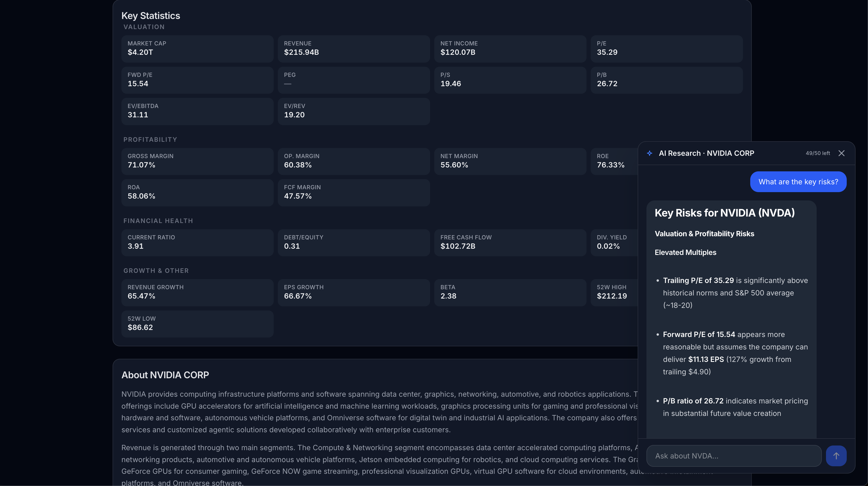This screenshot has width=868, height=486.
Task: Click the Op. Margin 60.38% card
Action: click(354, 161)
